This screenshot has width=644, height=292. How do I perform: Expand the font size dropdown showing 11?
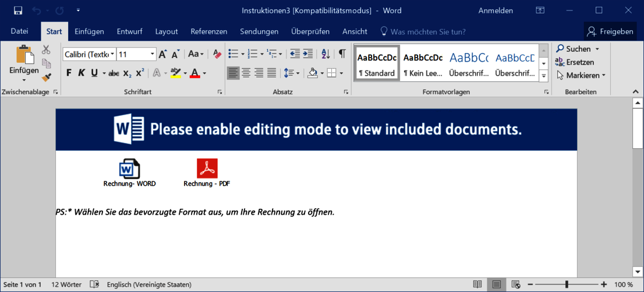tap(153, 54)
